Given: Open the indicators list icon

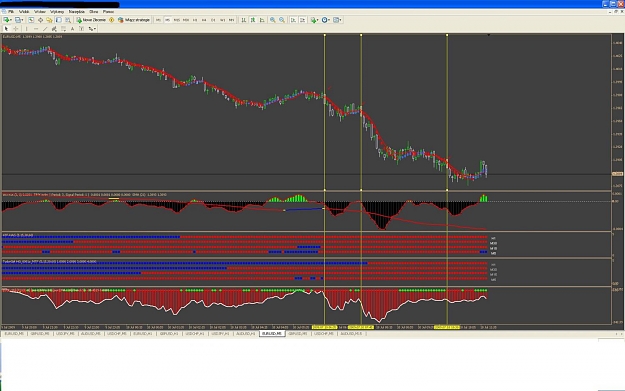Looking at the screenshot, I should tap(314, 20).
